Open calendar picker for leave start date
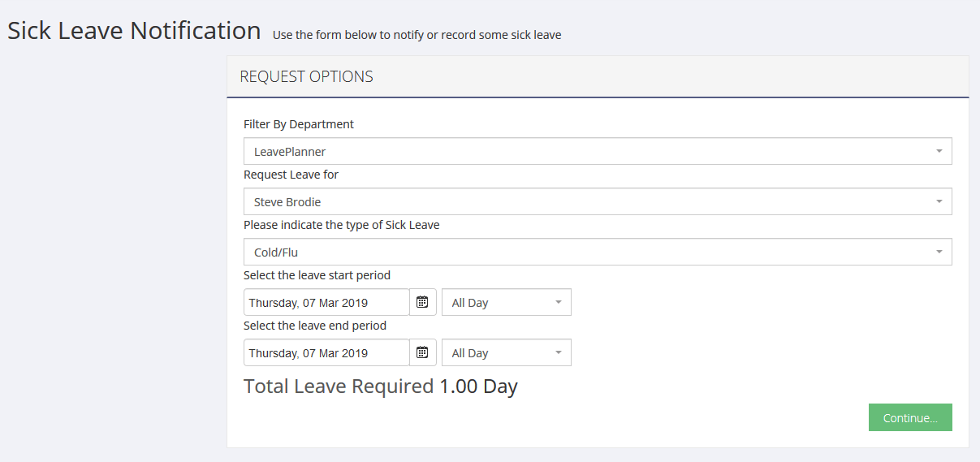The width and height of the screenshot is (980, 462). click(x=422, y=302)
